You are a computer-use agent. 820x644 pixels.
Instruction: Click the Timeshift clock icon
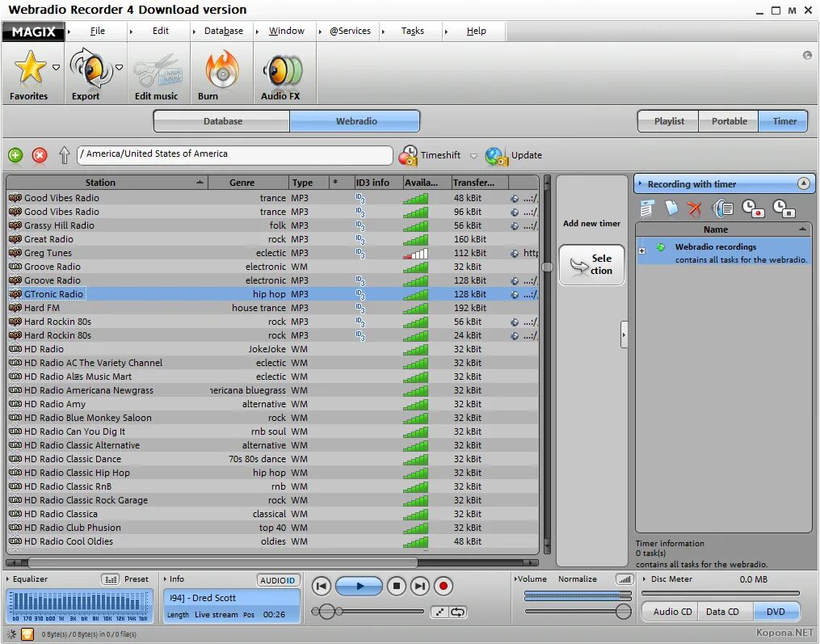tap(408, 155)
